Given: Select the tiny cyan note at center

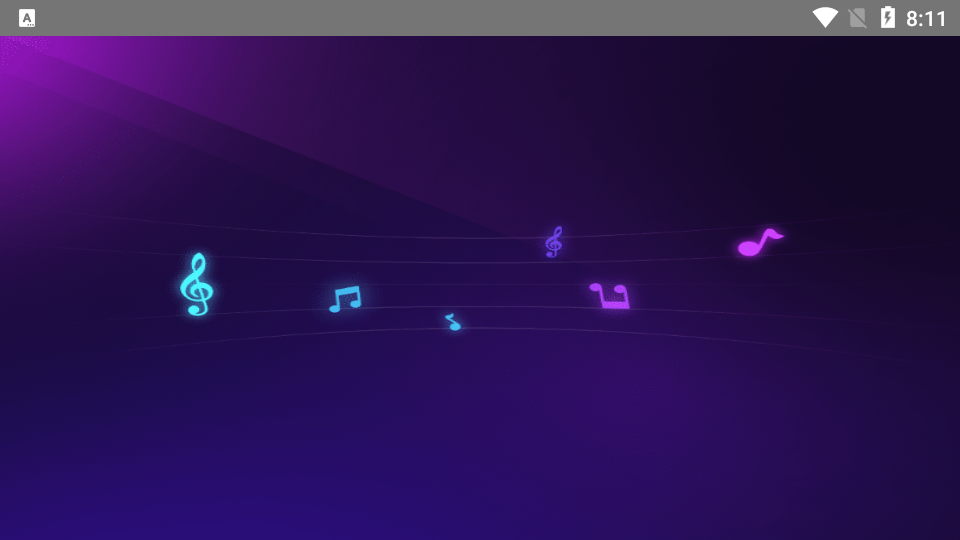Looking at the screenshot, I should (453, 322).
